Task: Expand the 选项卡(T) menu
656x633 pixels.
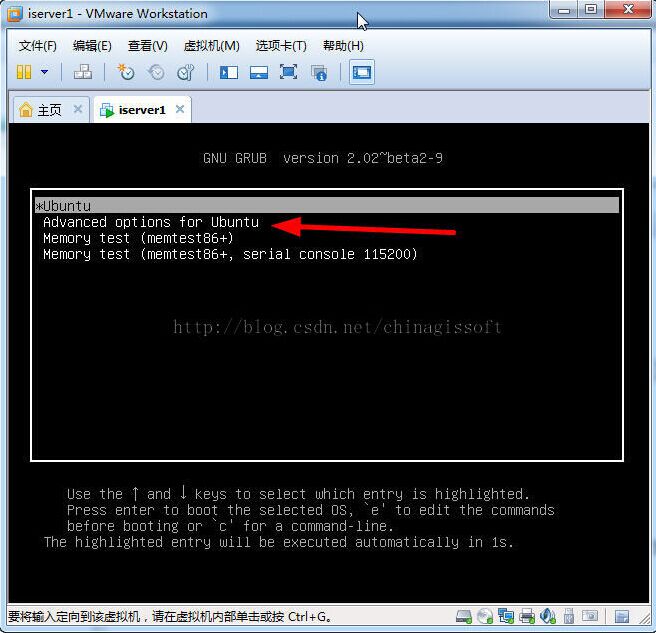Action: coord(281,46)
